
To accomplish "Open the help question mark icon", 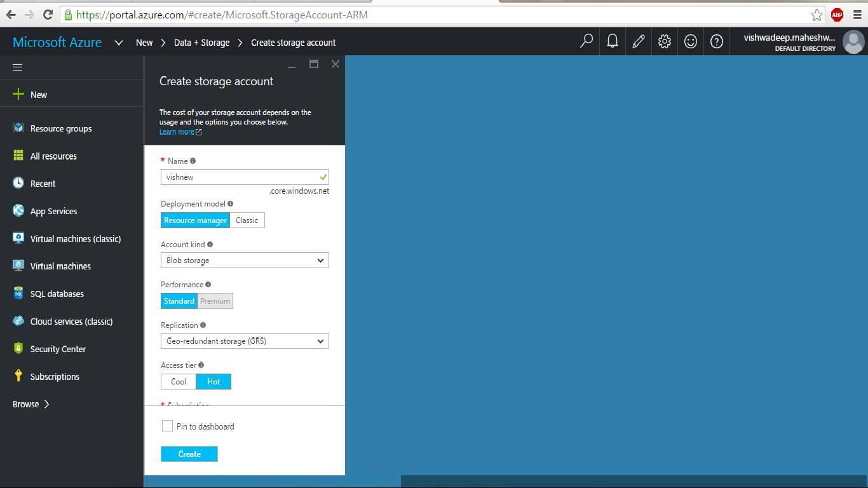I will point(717,41).
